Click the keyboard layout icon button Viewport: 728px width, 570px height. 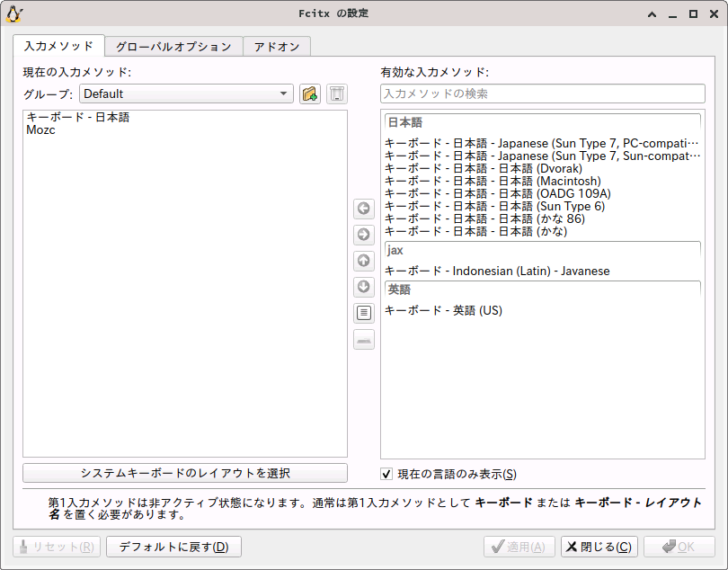pos(363,340)
